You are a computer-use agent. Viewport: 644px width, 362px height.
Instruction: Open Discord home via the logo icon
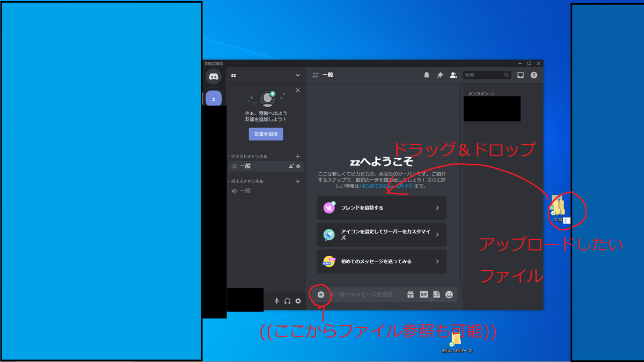coord(214,77)
